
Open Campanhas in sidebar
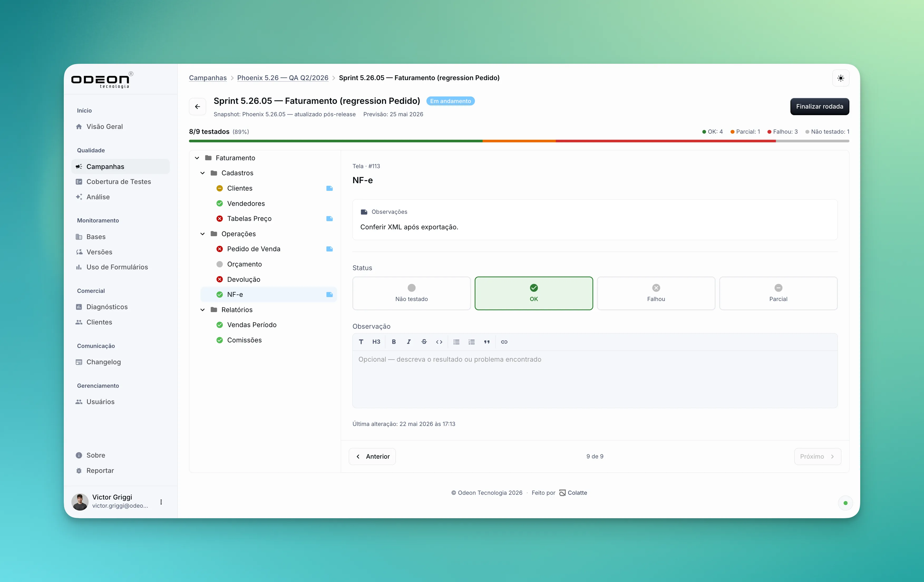[120, 167]
